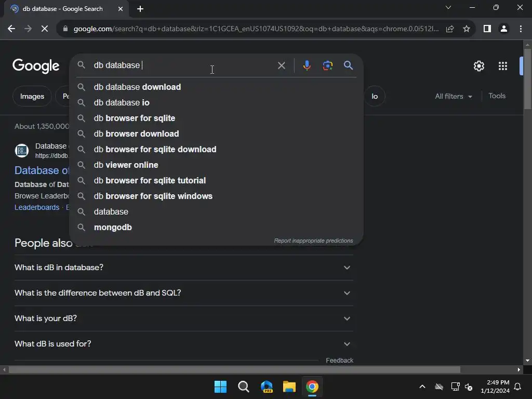This screenshot has height=399, width=532.
Task: Open notification bell in taskbar
Action: (518, 387)
